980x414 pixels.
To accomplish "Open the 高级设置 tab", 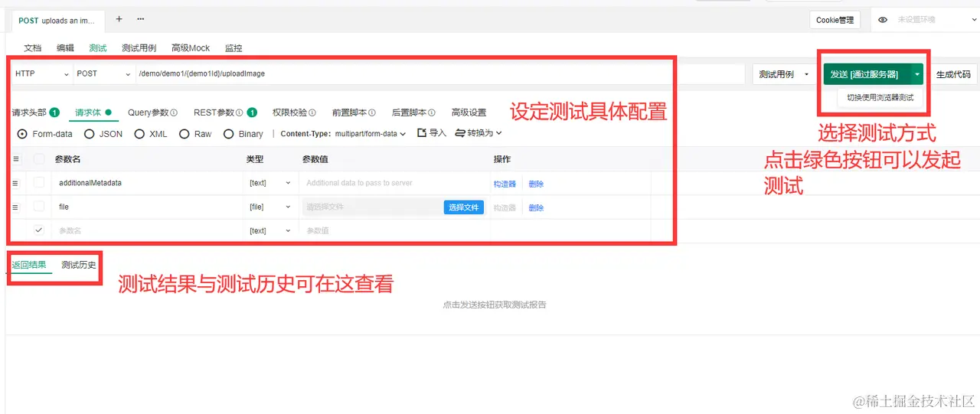I will tap(469, 112).
